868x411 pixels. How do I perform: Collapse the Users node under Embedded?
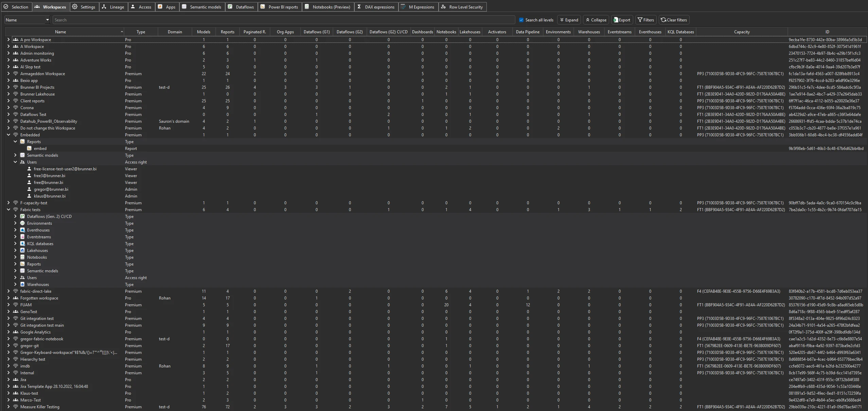[x=15, y=162]
